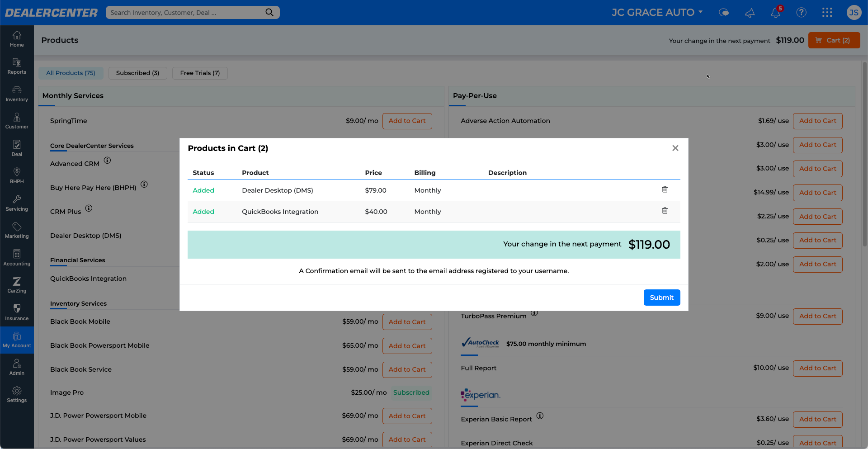Open Marketing in the sidebar
The height and width of the screenshot is (449, 868).
click(17, 231)
